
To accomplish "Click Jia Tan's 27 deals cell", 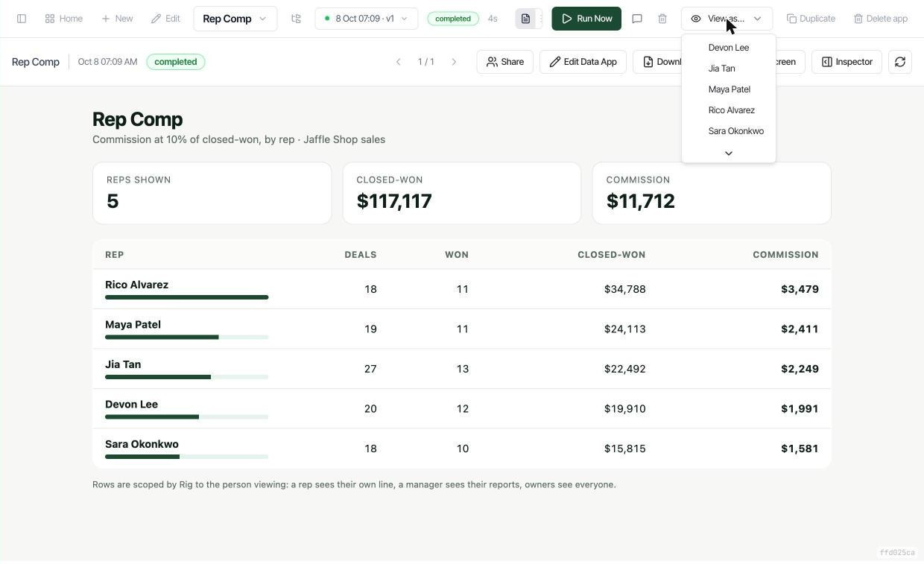I will (370, 369).
